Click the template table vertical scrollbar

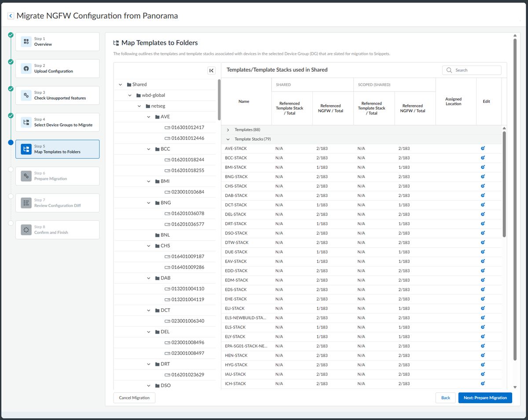(x=504, y=185)
